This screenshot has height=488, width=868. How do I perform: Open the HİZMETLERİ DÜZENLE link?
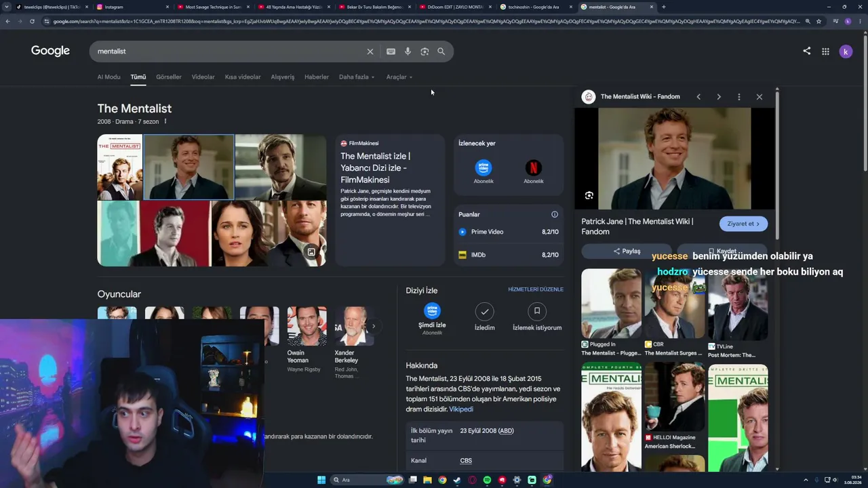(536, 289)
